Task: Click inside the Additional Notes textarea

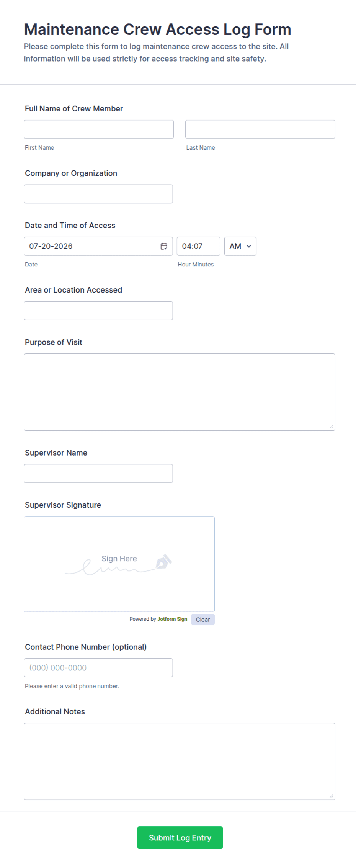Action: click(180, 762)
